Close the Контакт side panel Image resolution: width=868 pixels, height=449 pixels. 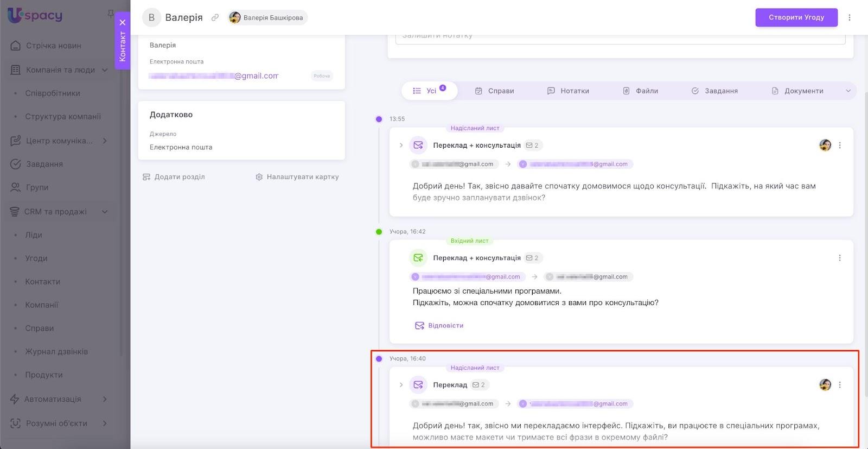click(x=123, y=22)
